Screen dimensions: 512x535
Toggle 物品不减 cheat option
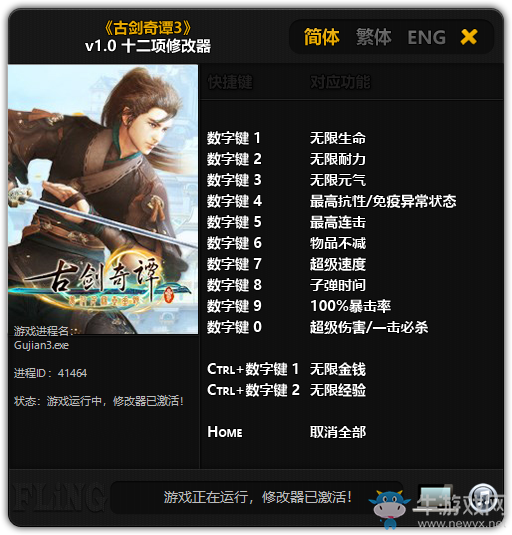pyautogui.click(x=338, y=243)
